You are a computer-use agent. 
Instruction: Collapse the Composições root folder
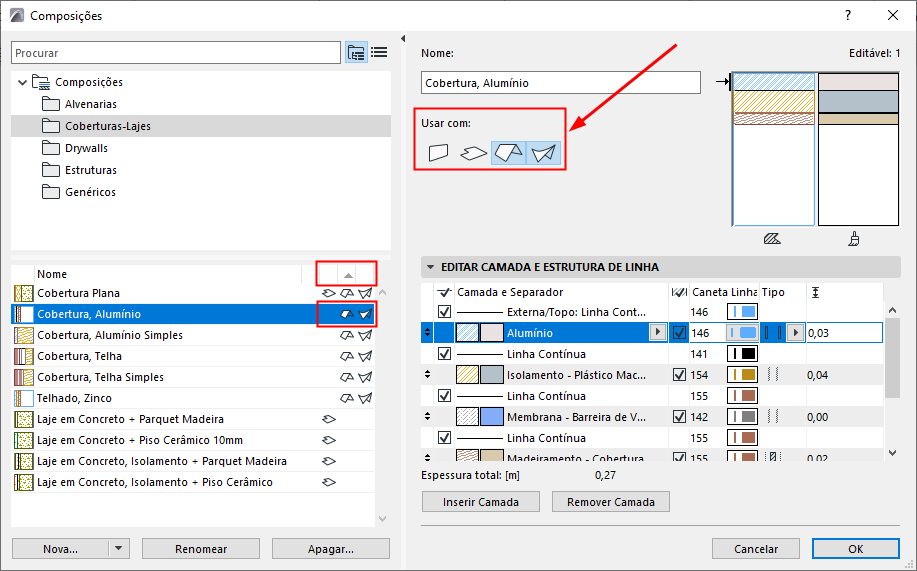[x=22, y=82]
